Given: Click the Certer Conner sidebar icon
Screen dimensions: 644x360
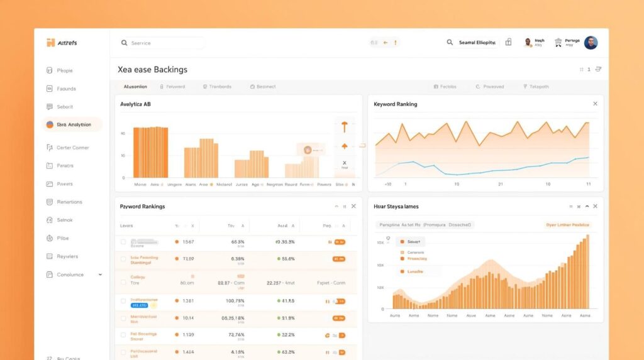Looking at the screenshot, I should click(50, 148).
